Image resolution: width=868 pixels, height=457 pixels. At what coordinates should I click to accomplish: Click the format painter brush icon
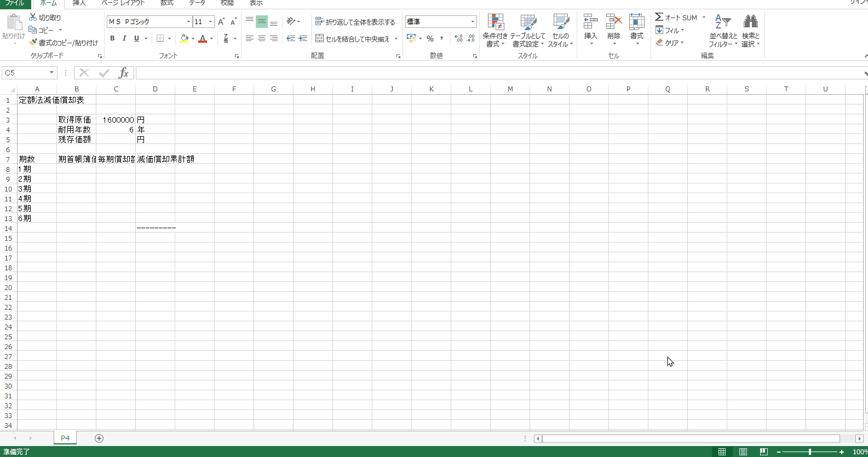(x=33, y=43)
